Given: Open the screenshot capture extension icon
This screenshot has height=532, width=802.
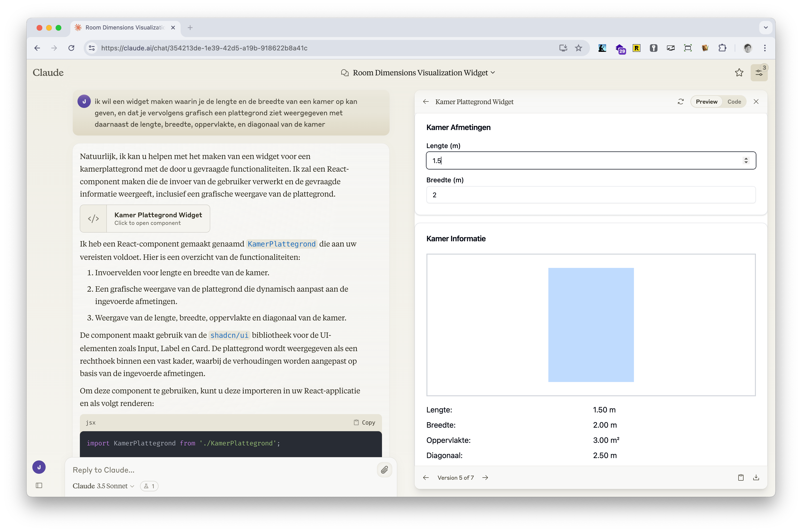Looking at the screenshot, I should point(688,48).
